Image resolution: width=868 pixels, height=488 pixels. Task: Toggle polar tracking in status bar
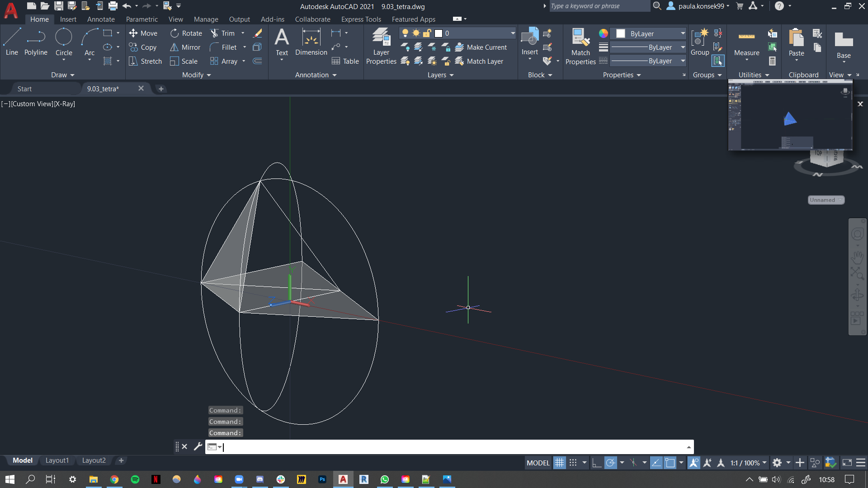(x=610, y=463)
